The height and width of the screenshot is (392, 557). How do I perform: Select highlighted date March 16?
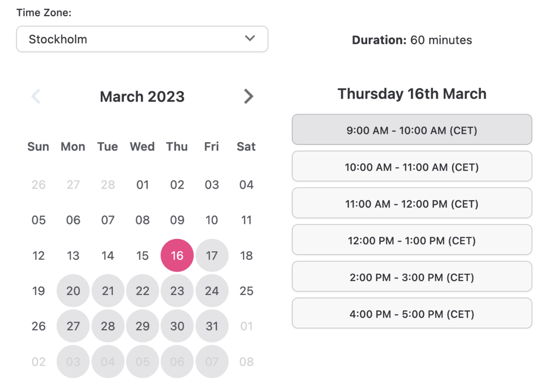click(x=177, y=255)
